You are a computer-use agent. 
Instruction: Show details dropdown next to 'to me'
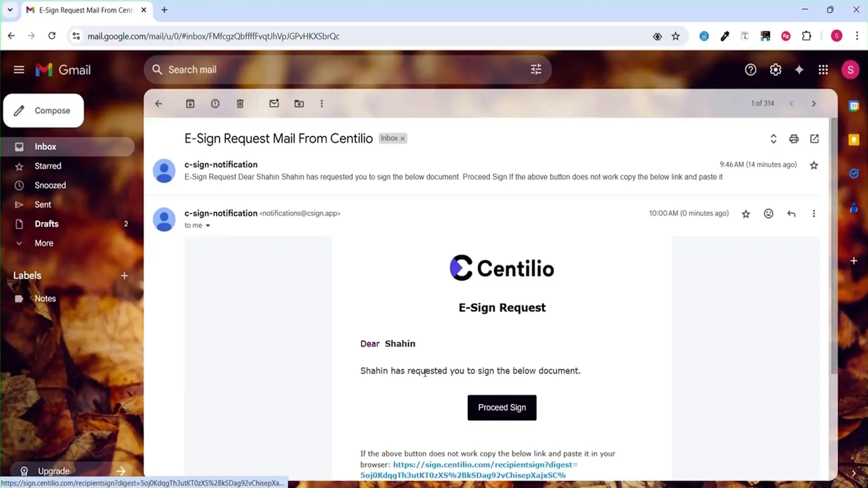(208, 226)
